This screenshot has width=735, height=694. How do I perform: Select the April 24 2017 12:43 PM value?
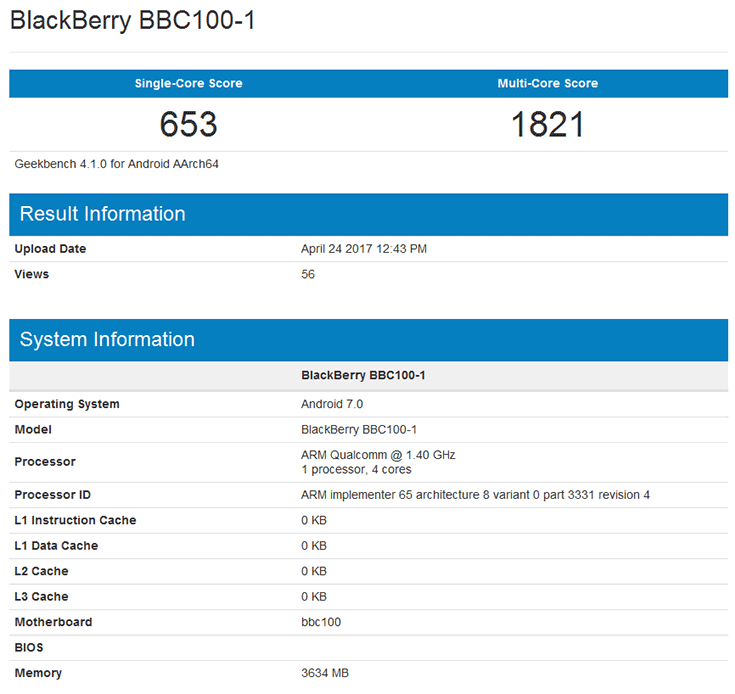click(x=364, y=249)
